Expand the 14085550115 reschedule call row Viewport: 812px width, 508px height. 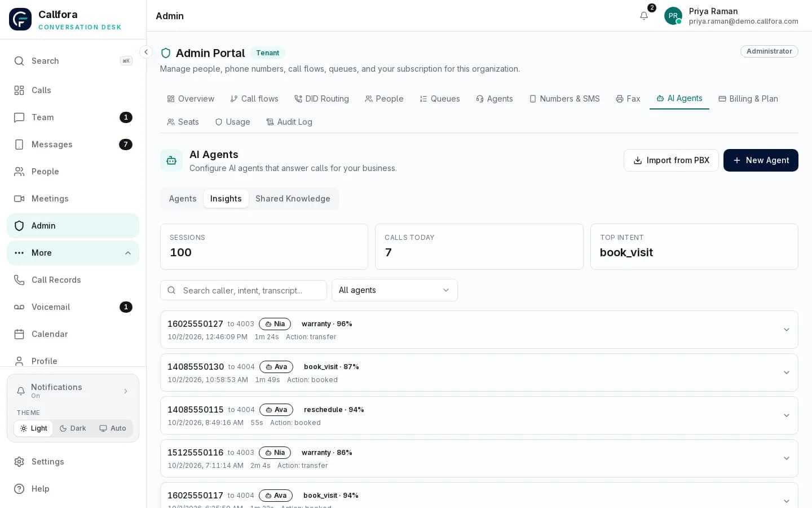(x=479, y=415)
